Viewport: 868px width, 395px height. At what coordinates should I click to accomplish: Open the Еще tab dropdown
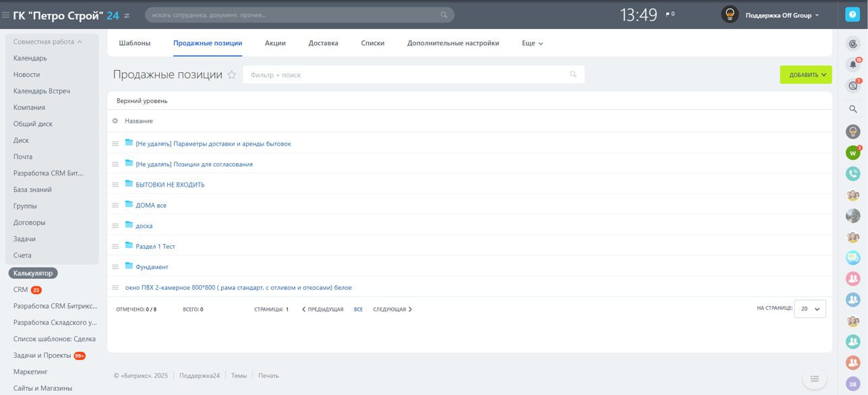coord(532,43)
